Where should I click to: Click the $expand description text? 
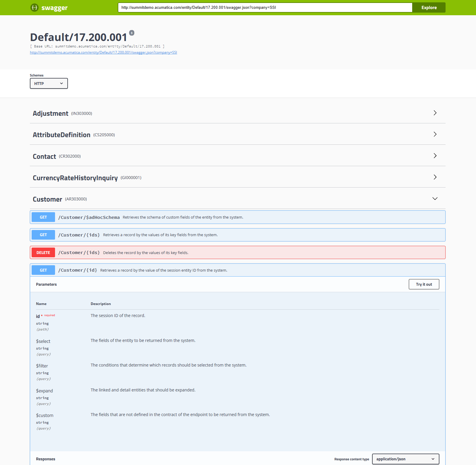pos(143,390)
